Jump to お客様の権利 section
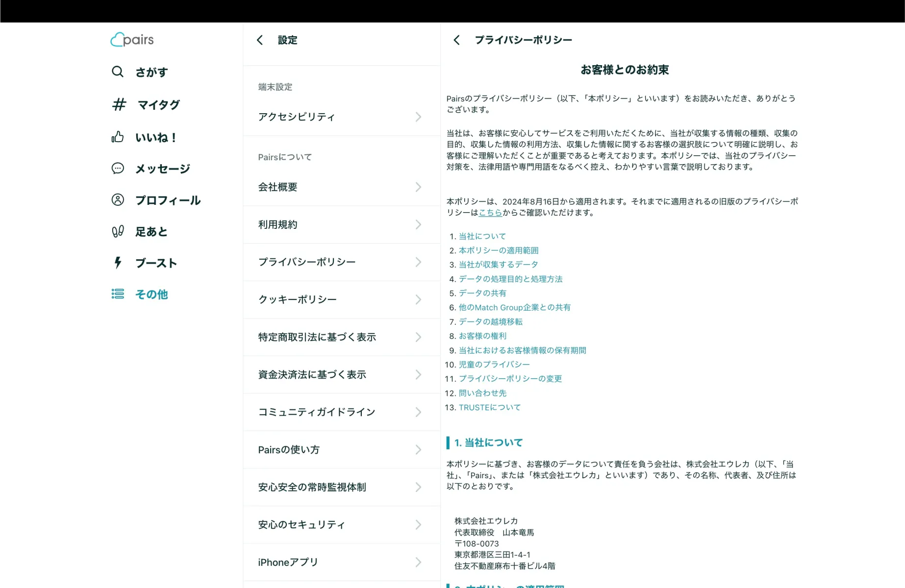Image resolution: width=905 pixels, height=588 pixels. [x=482, y=336]
